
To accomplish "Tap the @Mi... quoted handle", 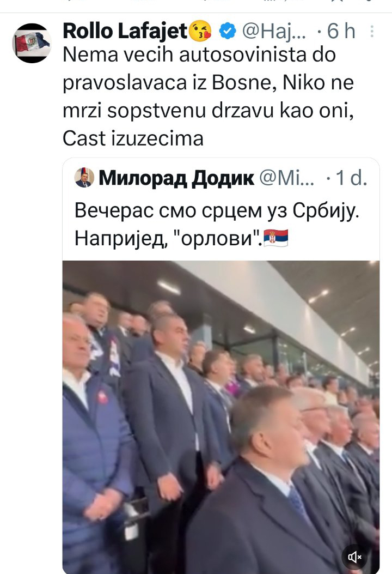I will tap(287, 178).
